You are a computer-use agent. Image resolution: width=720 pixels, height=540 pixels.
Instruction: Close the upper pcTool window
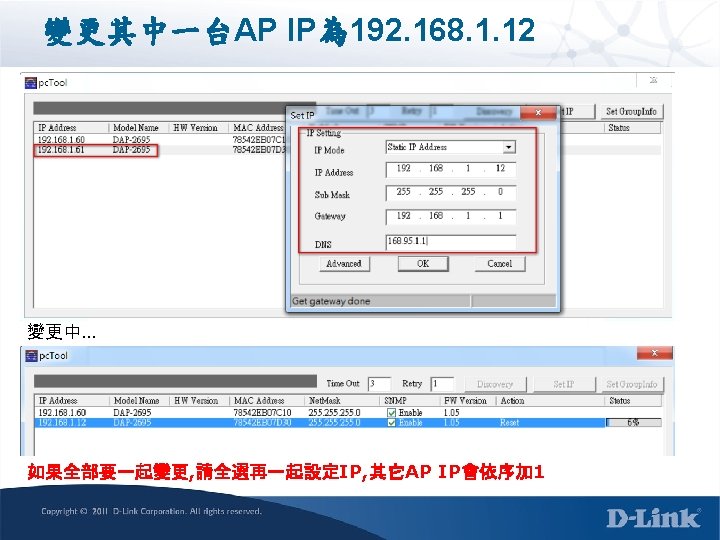pos(653,80)
